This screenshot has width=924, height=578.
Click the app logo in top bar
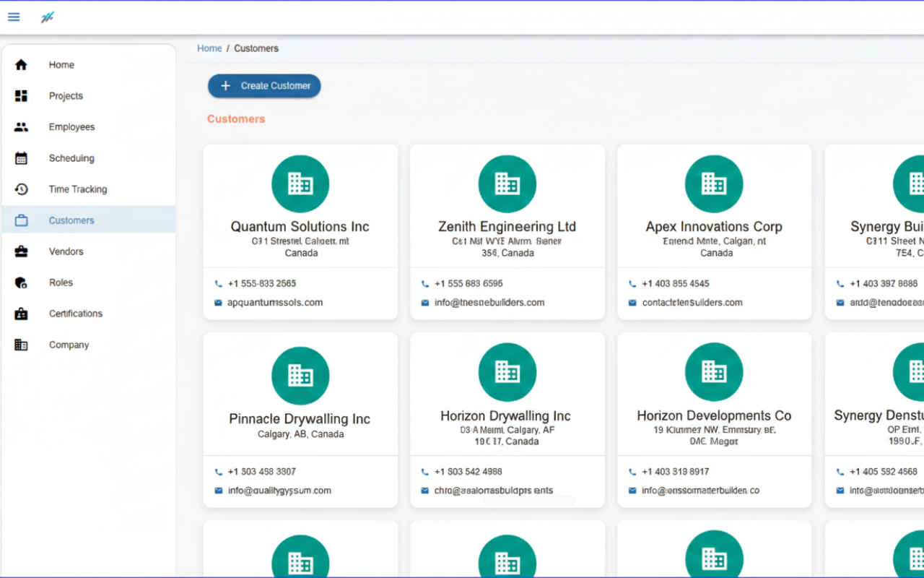(x=46, y=16)
